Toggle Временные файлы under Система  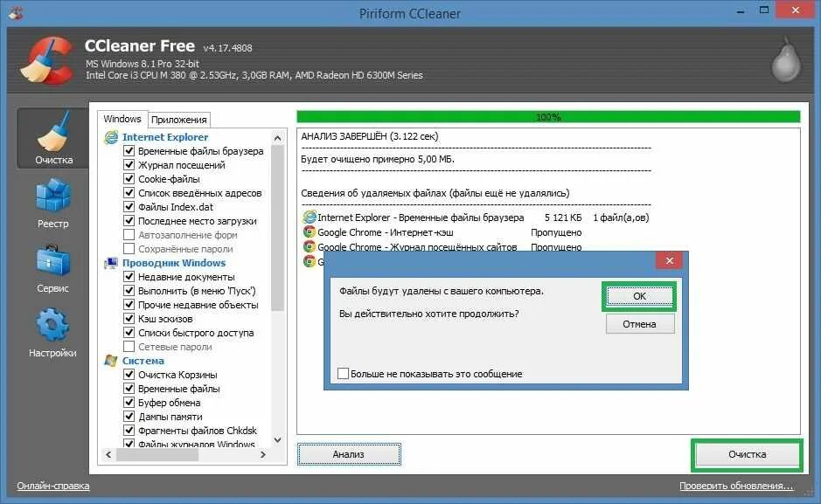click(x=129, y=389)
